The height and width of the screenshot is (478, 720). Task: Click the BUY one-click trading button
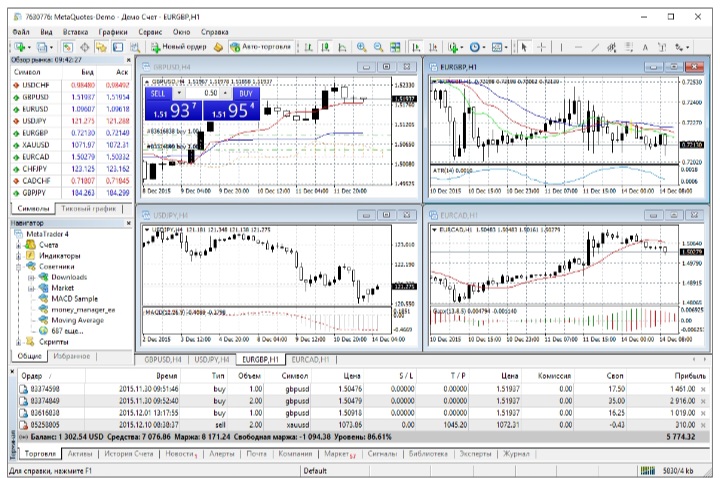pyautogui.click(x=246, y=93)
